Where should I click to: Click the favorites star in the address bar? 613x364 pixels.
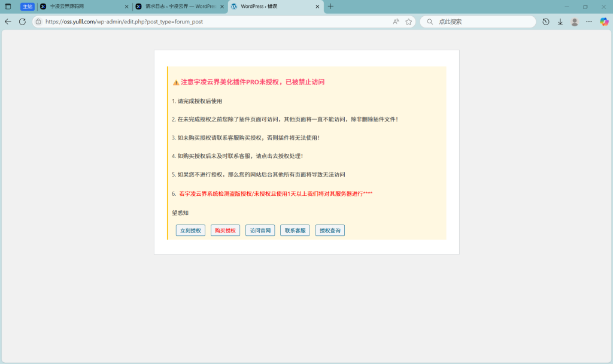point(408,21)
